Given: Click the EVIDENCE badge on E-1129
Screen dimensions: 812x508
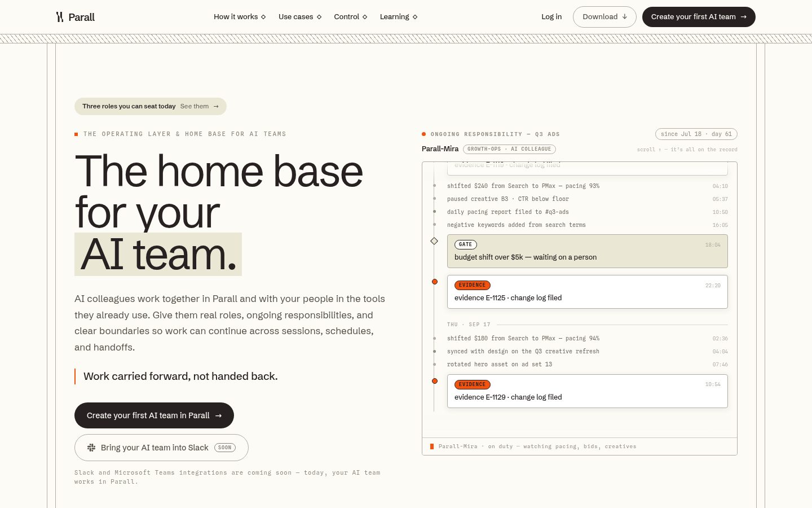Looking at the screenshot, I should [x=473, y=384].
